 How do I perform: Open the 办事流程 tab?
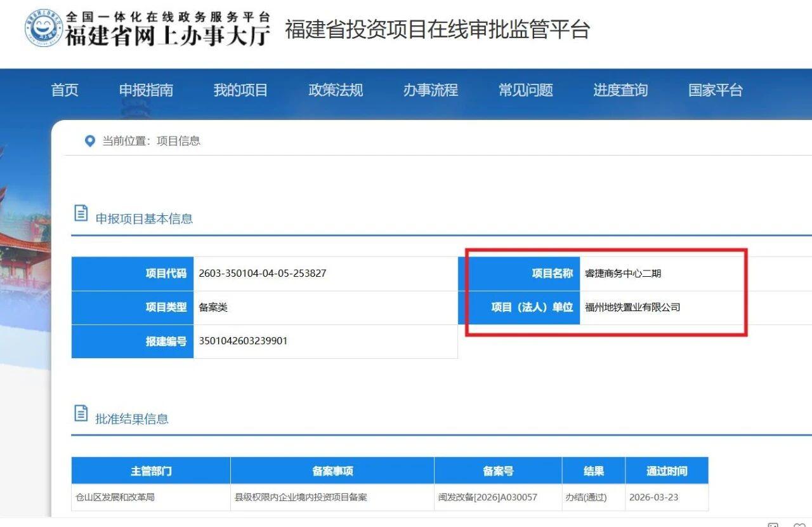pos(430,90)
